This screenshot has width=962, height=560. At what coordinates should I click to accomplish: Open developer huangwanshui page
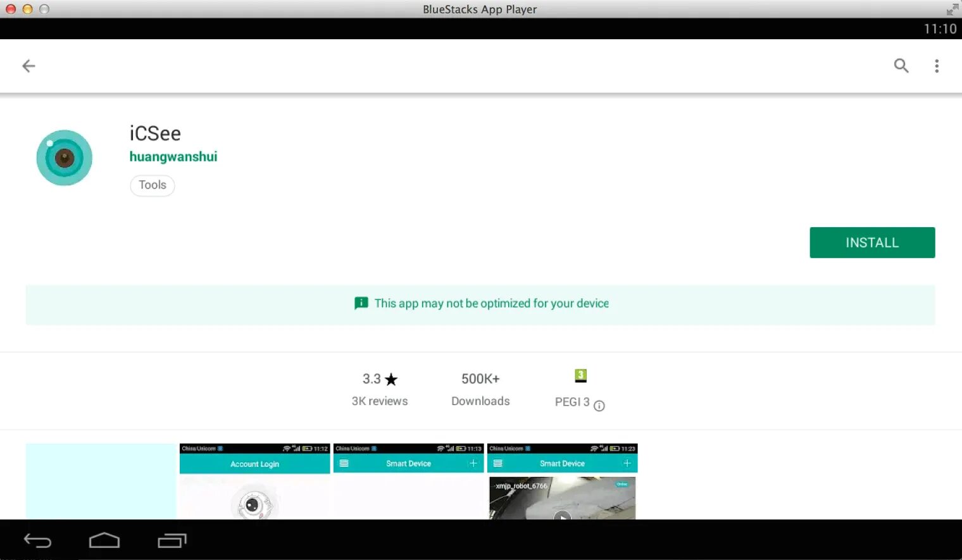[173, 157]
